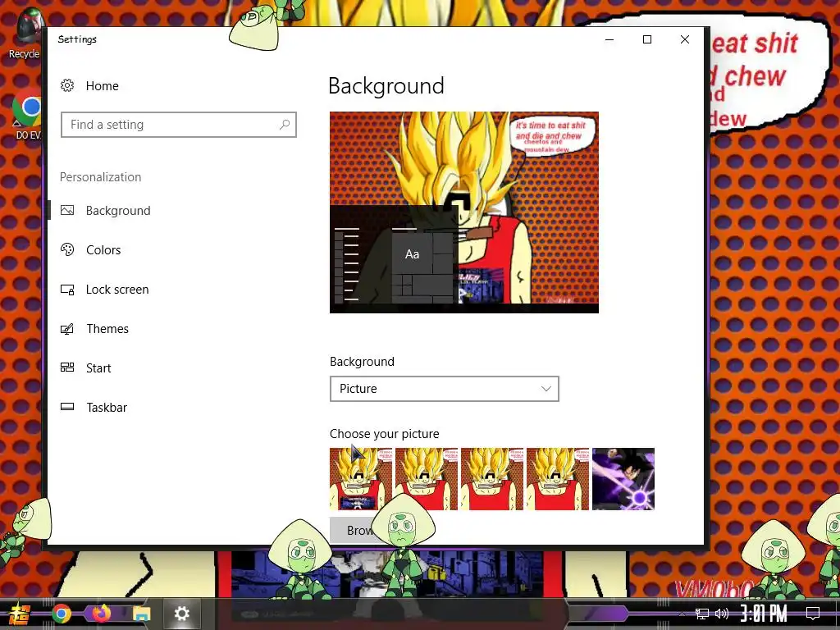Viewport: 840px width, 630px height.
Task: Select the purple dark-haired character thumbnail
Action: [623, 479]
